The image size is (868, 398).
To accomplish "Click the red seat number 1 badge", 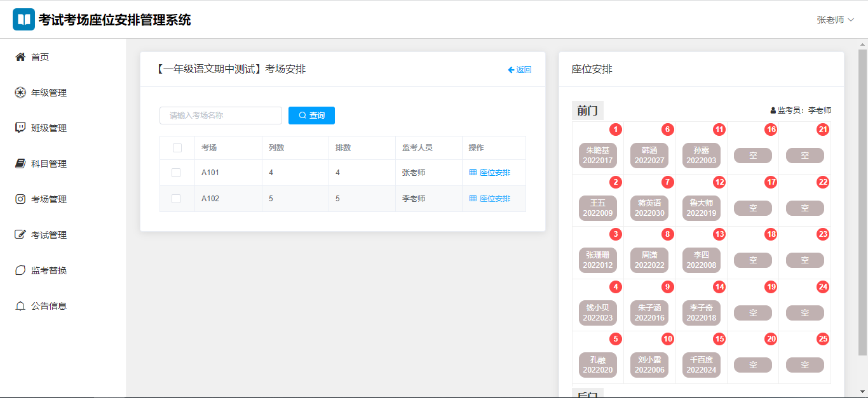I will point(615,129).
